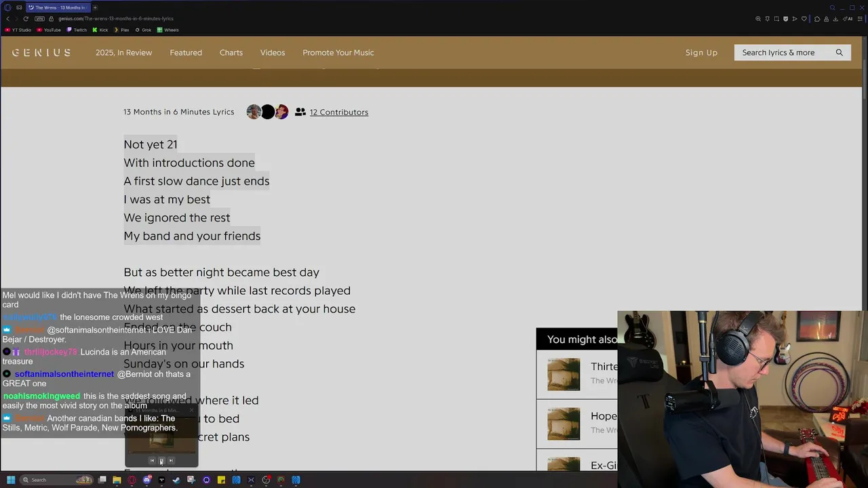
Task: Focus the Search lyrics & more field
Action: [x=792, y=52]
